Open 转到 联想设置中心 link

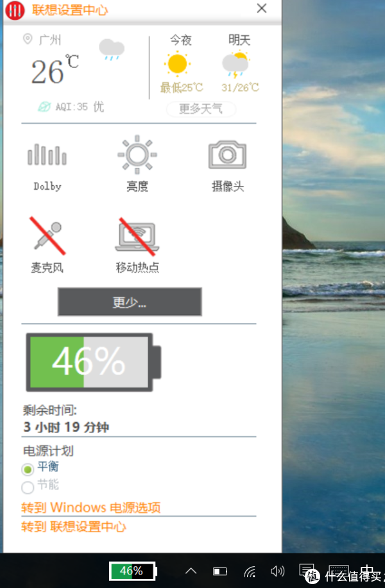tap(74, 526)
